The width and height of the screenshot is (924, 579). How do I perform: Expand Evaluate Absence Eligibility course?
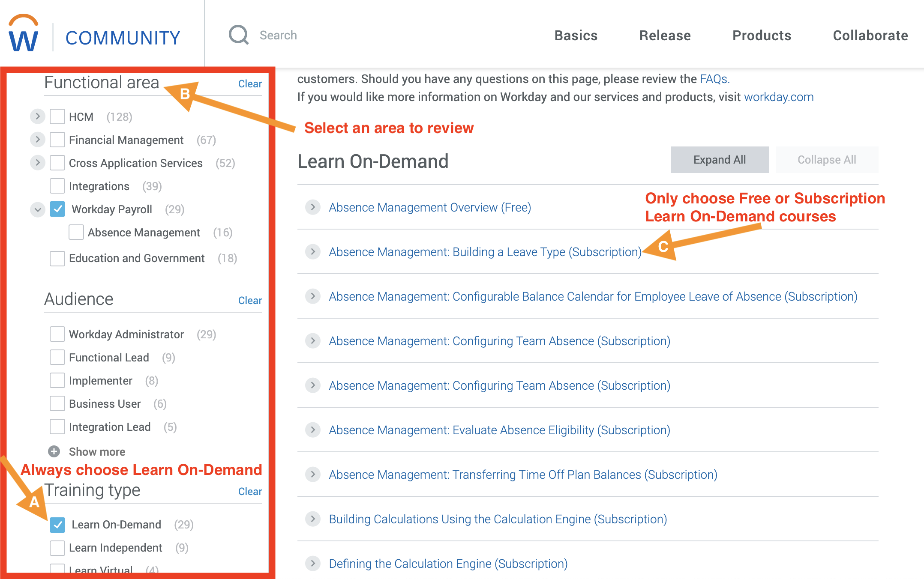[x=313, y=430]
